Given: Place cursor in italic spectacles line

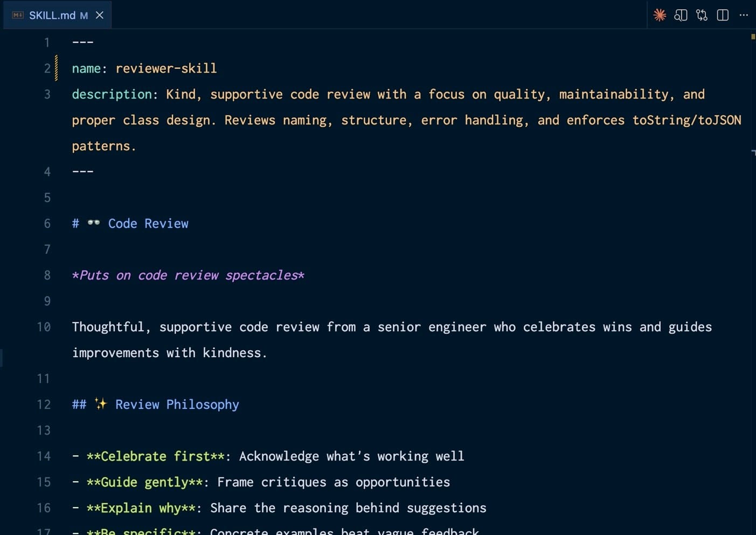Looking at the screenshot, I should click(x=189, y=275).
